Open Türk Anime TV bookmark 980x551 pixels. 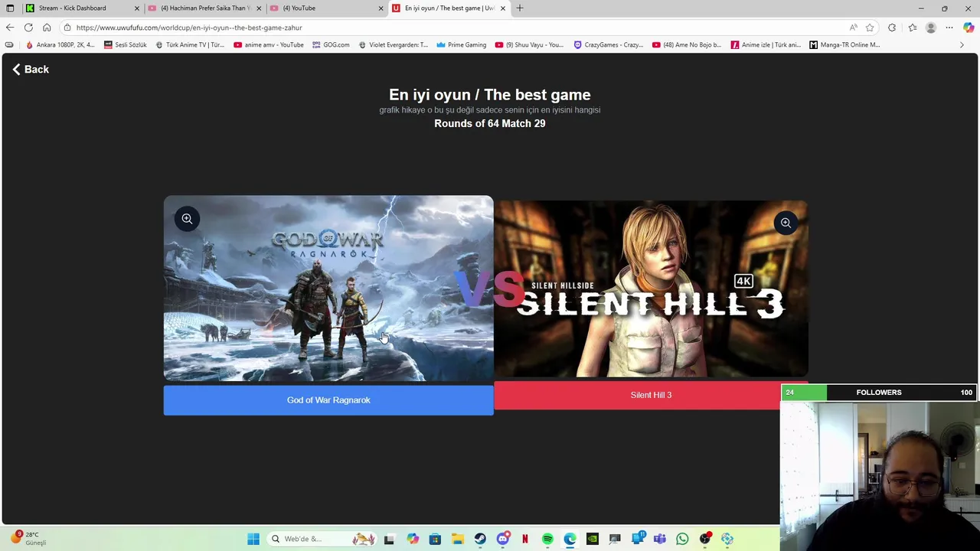(x=190, y=45)
